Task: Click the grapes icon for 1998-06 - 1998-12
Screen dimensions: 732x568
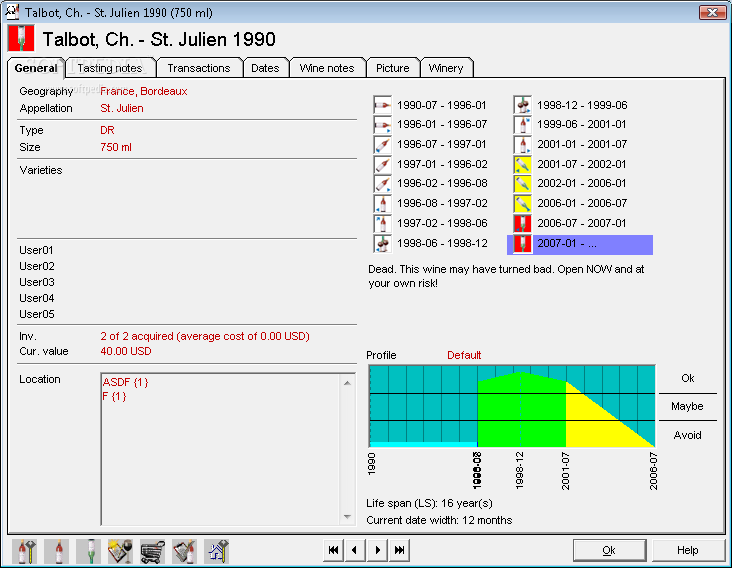Action: (x=382, y=244)
